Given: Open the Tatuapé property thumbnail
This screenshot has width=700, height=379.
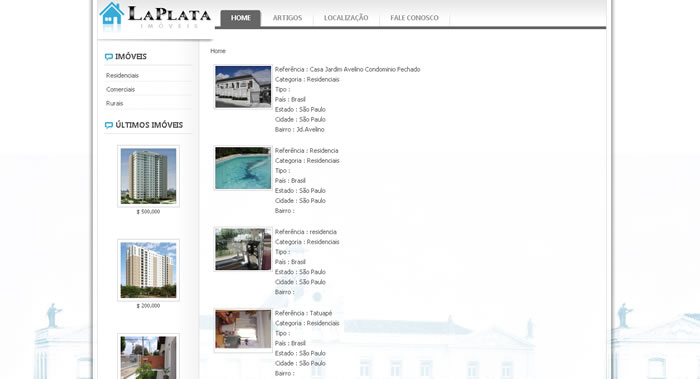Looking at the screenshot, I should point(243,330).
